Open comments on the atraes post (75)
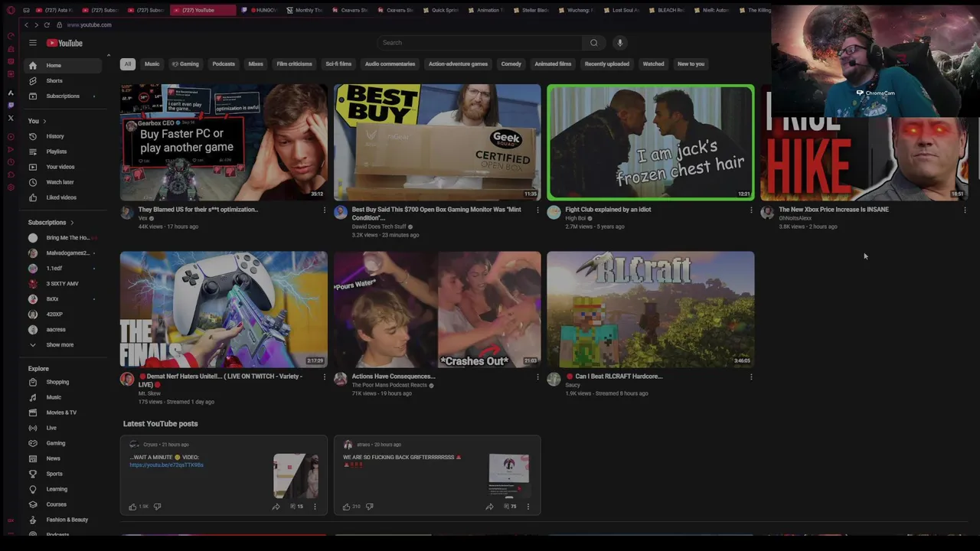 pyautogui.click(x=509, y=507)
